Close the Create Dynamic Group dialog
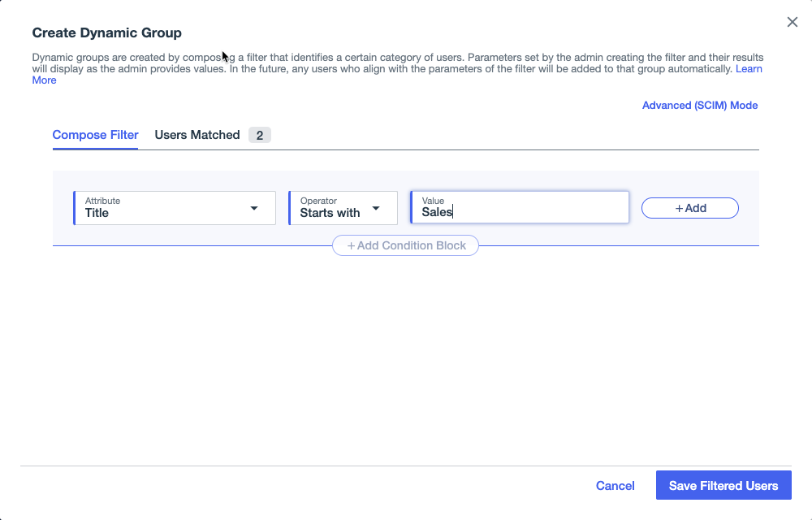This screenshot has height=520, width=812. tap(792, 22)
